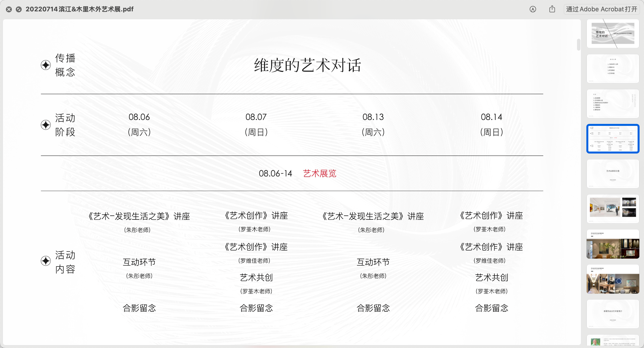644x348 pixels.
Task: Click the circle-slash icon beside the filename
Action: pyautogui.click(x=19, y=9)
